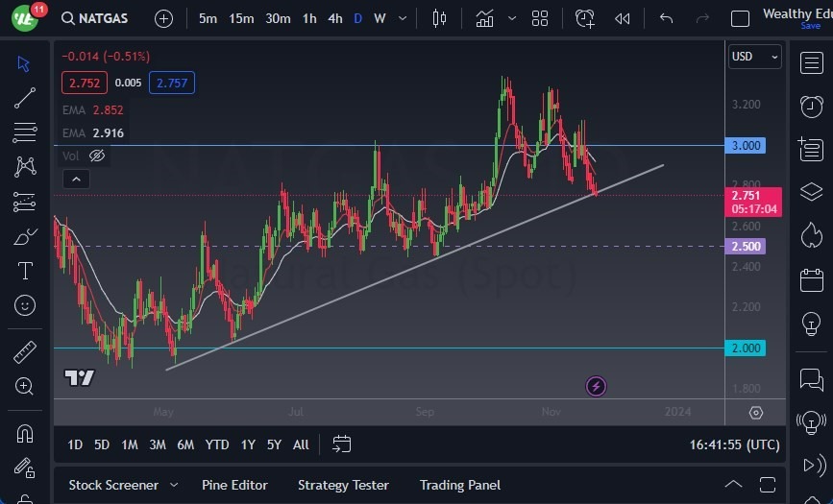Select the brush drawing tool

(x=25, y=236)
